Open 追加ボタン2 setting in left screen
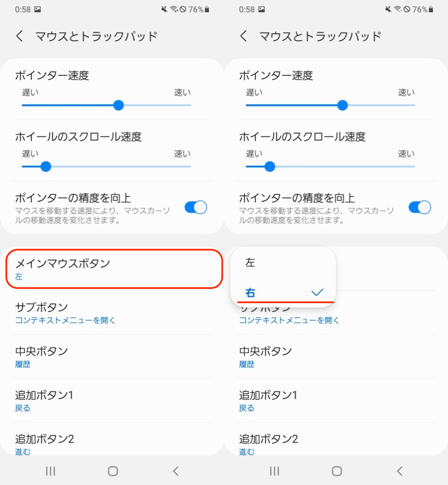This screenshot has width=448, height=485. (112, 443)
